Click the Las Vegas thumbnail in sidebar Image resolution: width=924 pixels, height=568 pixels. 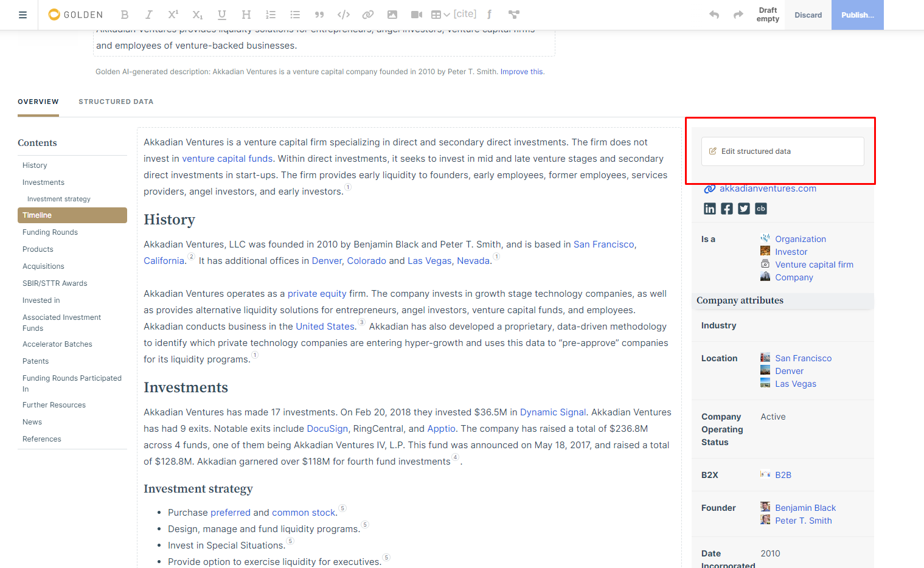pyautogui.click(x=765, y=383)
